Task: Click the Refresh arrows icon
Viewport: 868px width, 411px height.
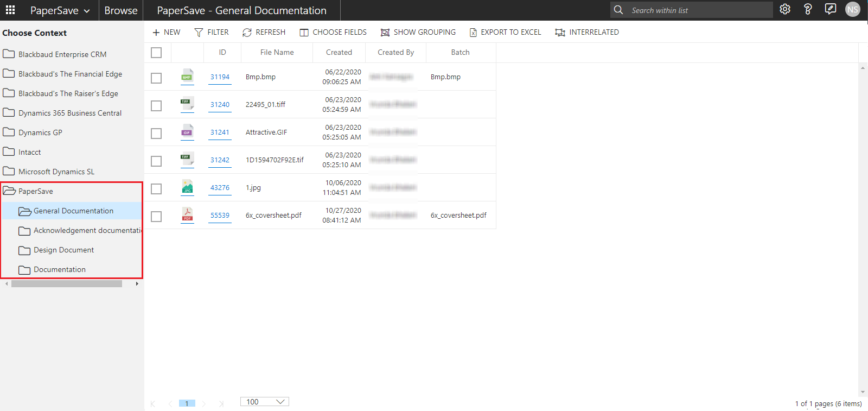Action: [x=247, y=33]
